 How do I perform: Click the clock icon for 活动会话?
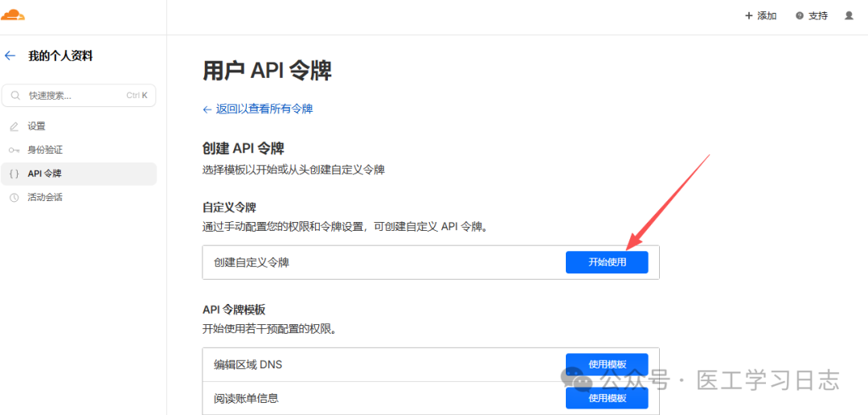pyautogui.click(x=14, y=197)
